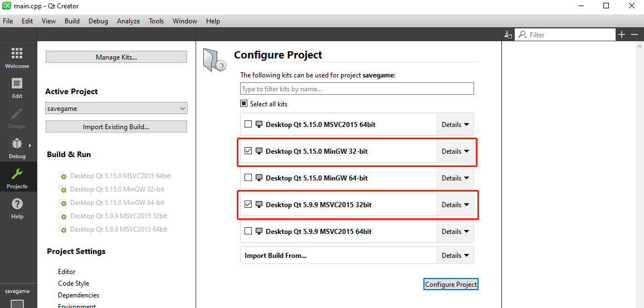
Task: Select Desktop Qt 5.9.9 MSVC2015 32bit in Build & Run
Action: [119, 216]
